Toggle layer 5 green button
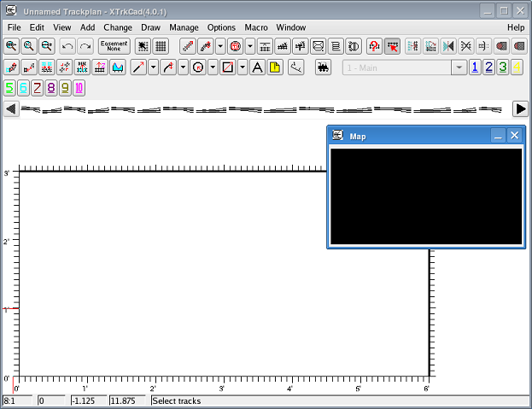This screenshot has width=532, height=409. coord(10,88)
